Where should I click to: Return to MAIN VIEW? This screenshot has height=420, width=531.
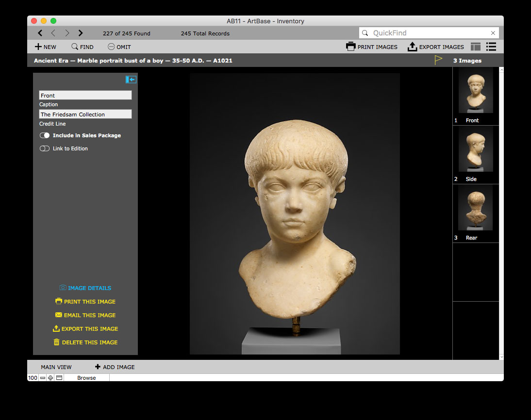(56, 367)
